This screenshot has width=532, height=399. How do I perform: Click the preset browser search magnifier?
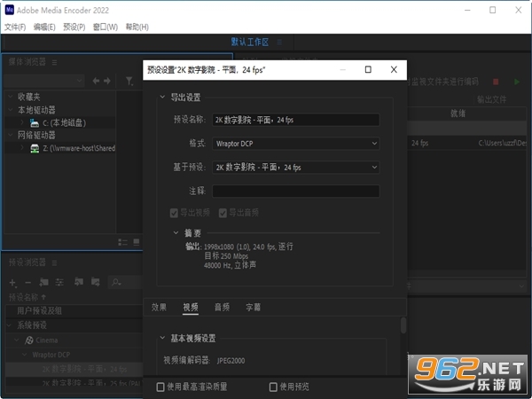click(x=116, y=282)
